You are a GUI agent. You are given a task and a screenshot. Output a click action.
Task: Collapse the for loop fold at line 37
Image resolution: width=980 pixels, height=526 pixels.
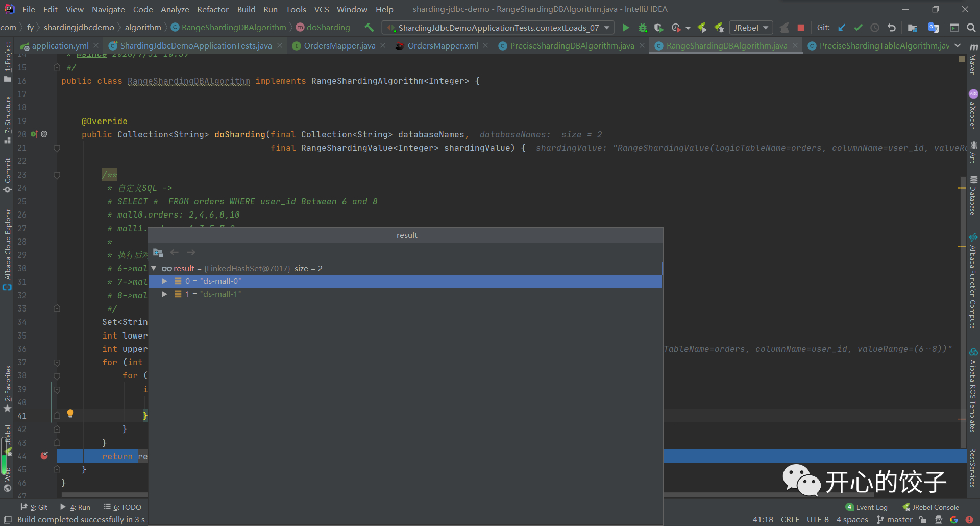[57, 362]
